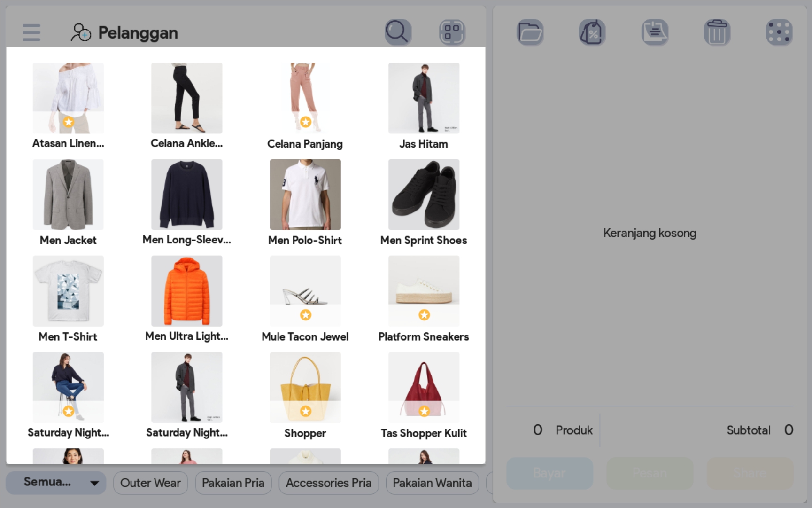Open more options dots grid icon
Viewport: 812px width, 508px height.
tap(779, 32)
